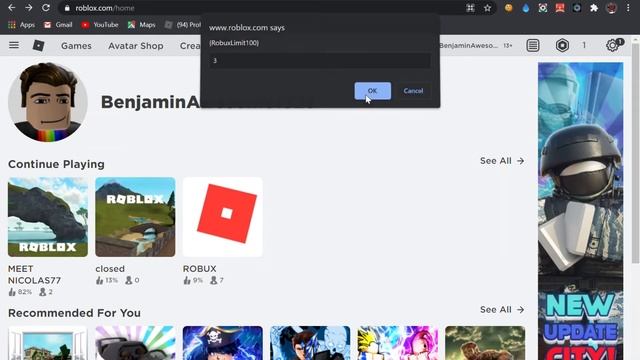Open the ROBUX game thumbnail
The height and width of the screenshot is (360, 640).
pos(222,217)
